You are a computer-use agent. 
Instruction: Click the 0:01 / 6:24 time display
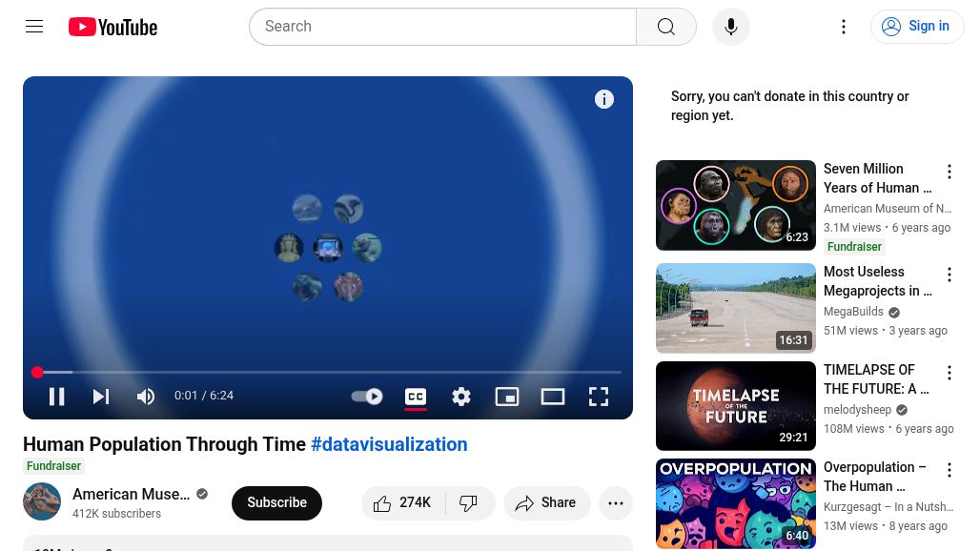tap(204, 396)
